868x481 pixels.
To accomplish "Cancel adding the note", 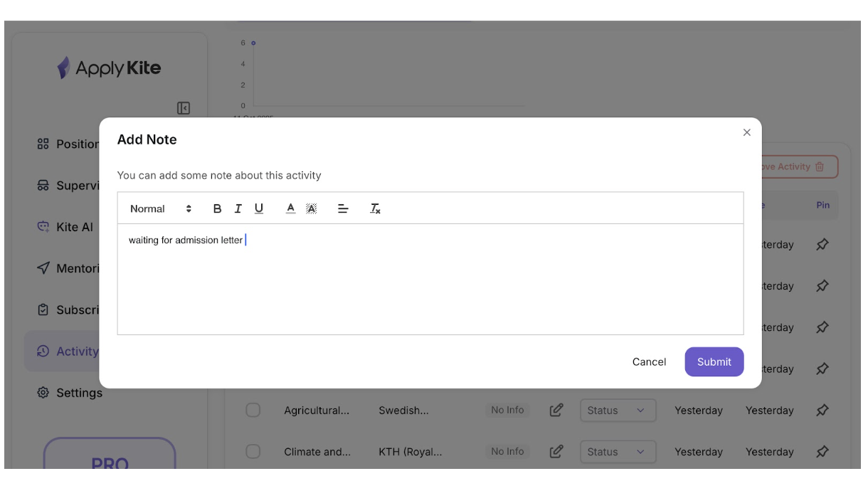I will click(x=649, y=361).
